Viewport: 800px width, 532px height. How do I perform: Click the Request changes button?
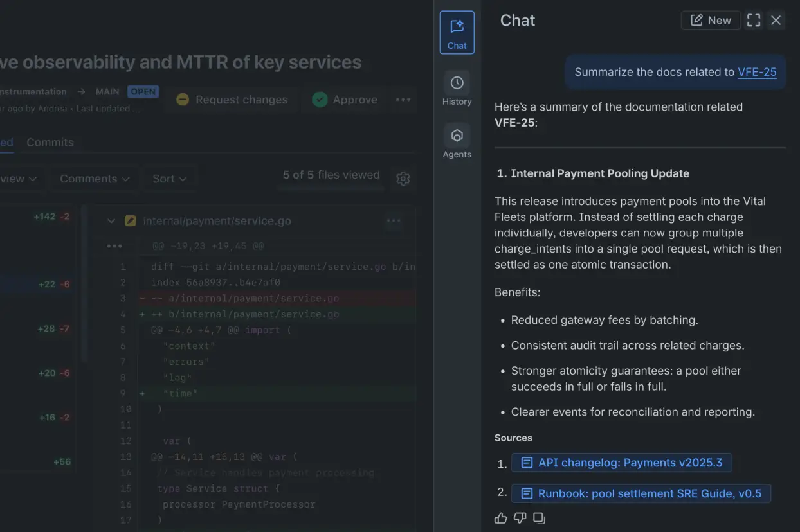point(232,100)
